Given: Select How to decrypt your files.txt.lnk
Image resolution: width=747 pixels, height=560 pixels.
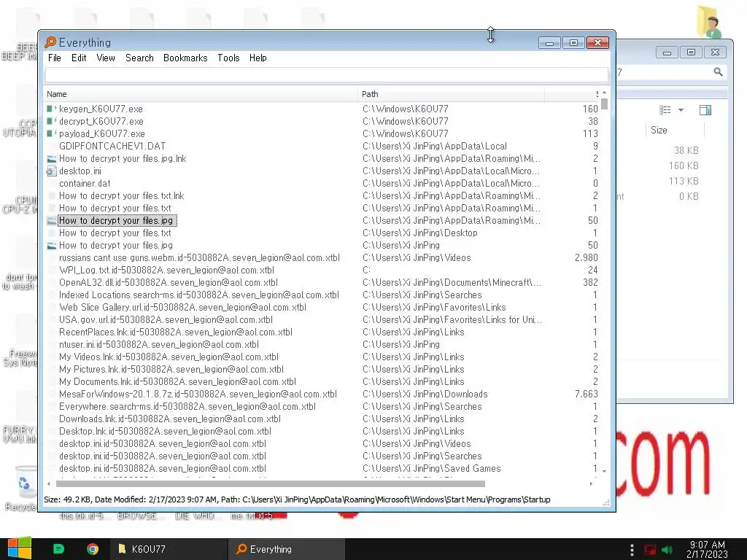Looking at the screenshot, I should coord(122,195).
